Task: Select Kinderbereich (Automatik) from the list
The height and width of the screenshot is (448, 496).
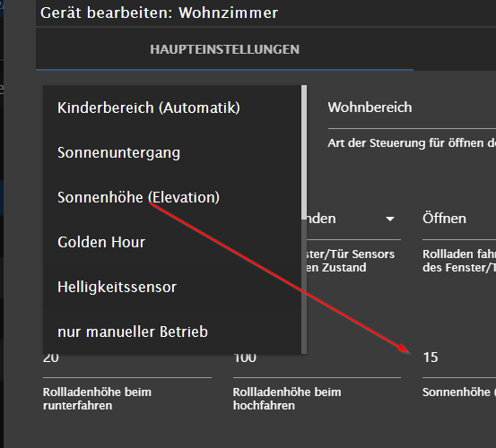Action: click(172, 108)
